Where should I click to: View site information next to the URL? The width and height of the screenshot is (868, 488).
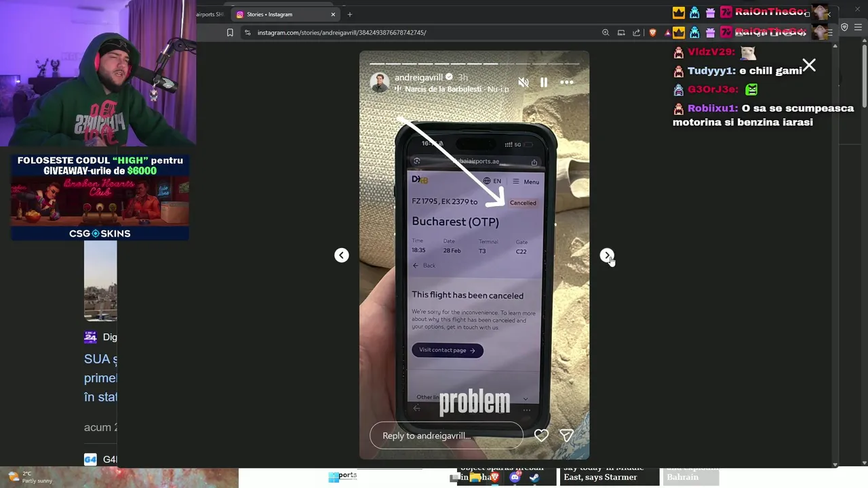point(248,33)
